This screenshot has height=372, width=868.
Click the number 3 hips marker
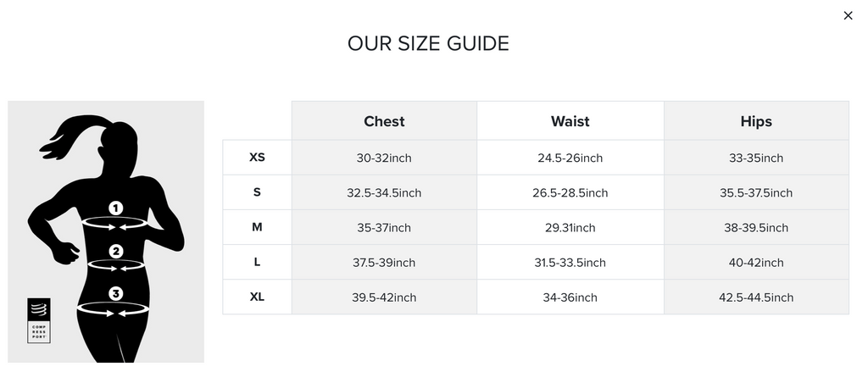click(x=116, y=294)
